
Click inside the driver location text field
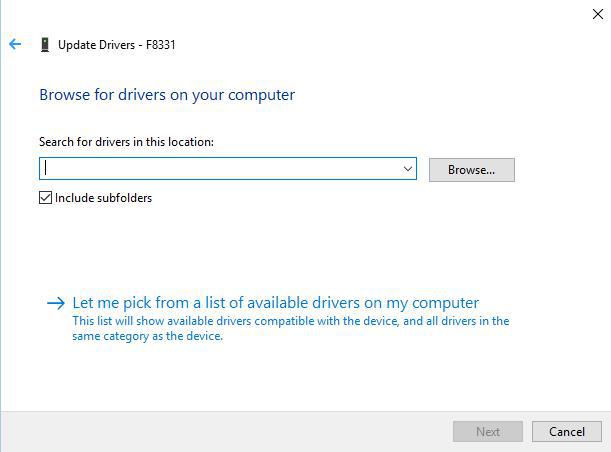pyautogui.click(x=220, y=169)
